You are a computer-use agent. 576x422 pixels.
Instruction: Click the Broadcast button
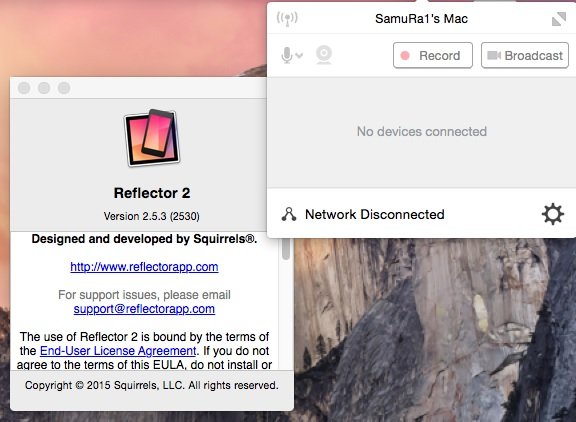(525, 55)
